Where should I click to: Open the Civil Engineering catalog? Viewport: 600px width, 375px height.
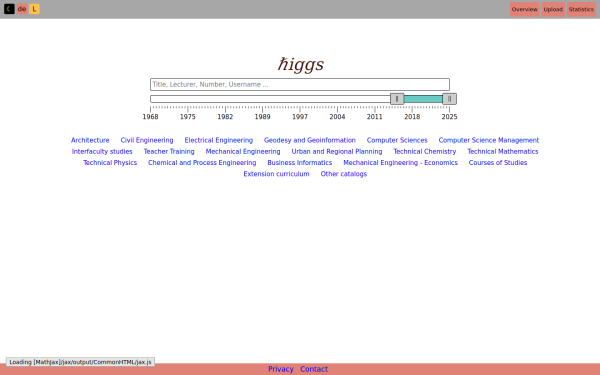tap(147, 140)
